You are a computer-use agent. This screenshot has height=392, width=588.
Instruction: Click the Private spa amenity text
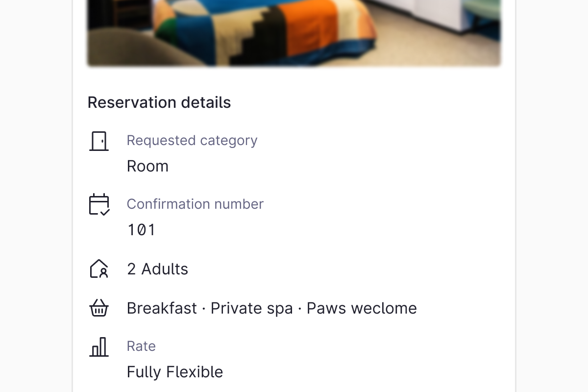[x=251, y=308]
